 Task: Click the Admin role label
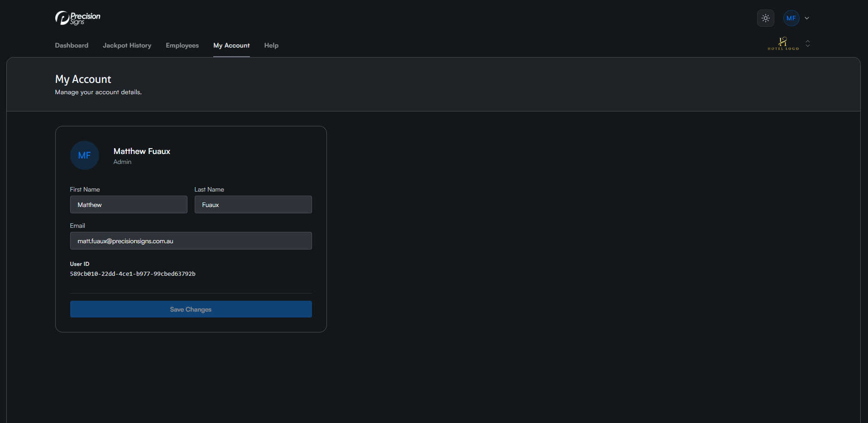click(122, 162)
